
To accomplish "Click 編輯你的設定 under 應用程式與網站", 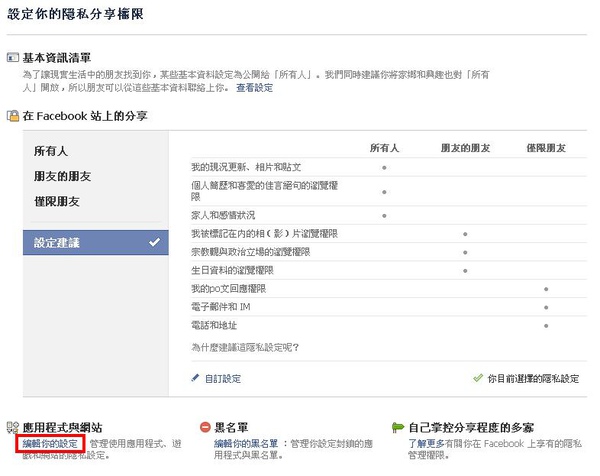I will [x=50, y=443].
